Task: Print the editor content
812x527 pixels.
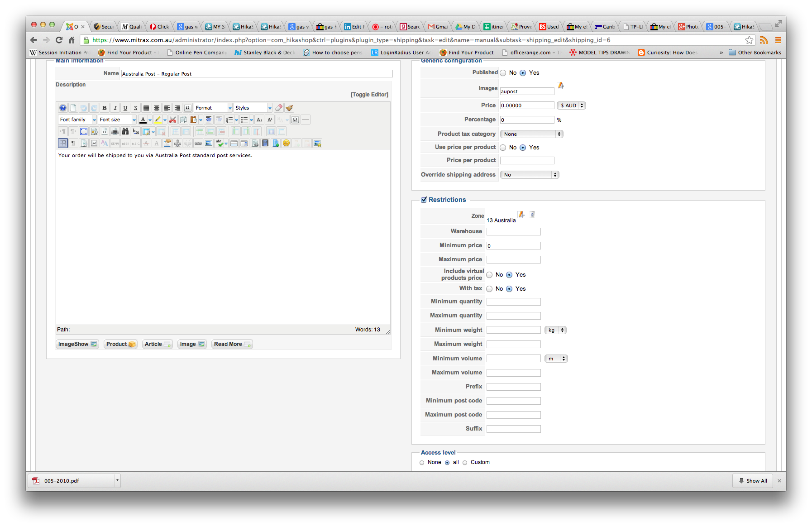Action: tap(115, 131)
